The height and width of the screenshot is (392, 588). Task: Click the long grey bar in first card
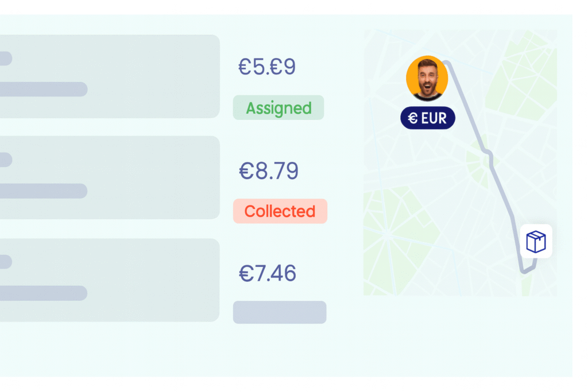44,89
